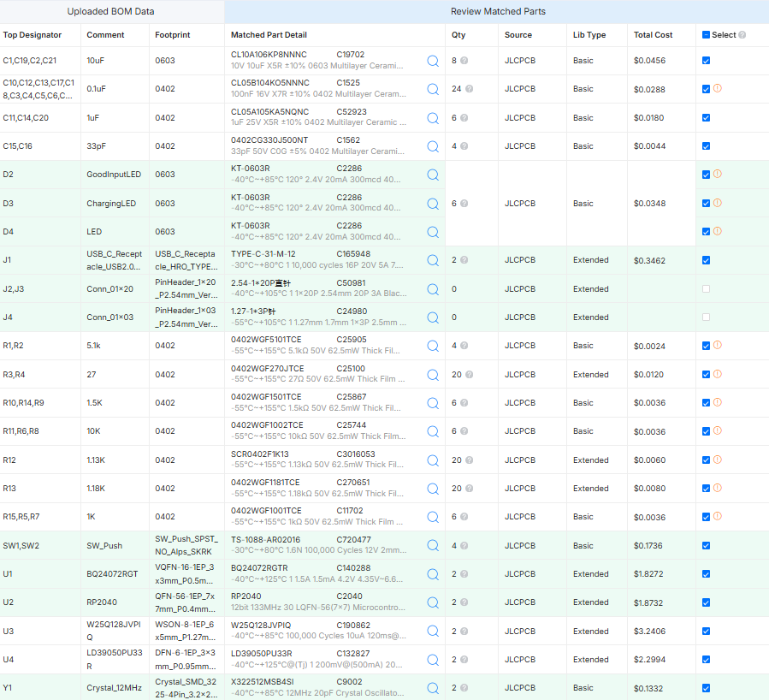Click Qty help icon in 0.1uF row
The height and width of the screenshot is (700, 769).
click(x=469, y=89)
